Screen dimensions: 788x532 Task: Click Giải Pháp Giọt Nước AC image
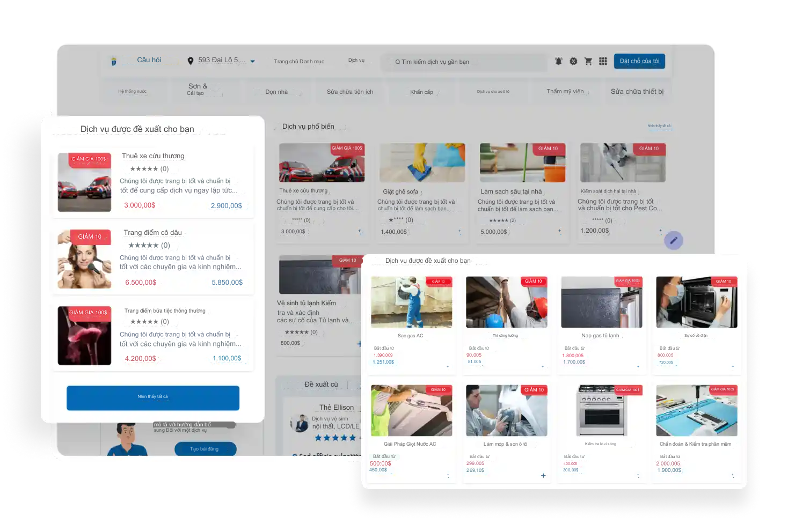tap(411, 410)
